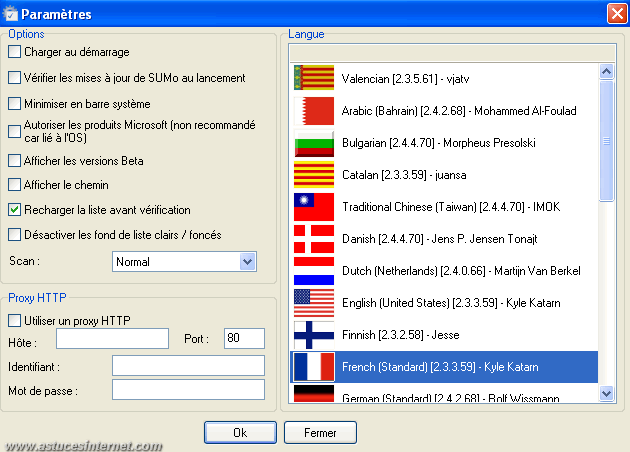630x452 pixels.
Task: Select Finnish [2.3.2.58] - Jesse
Action: click(444, 335)
